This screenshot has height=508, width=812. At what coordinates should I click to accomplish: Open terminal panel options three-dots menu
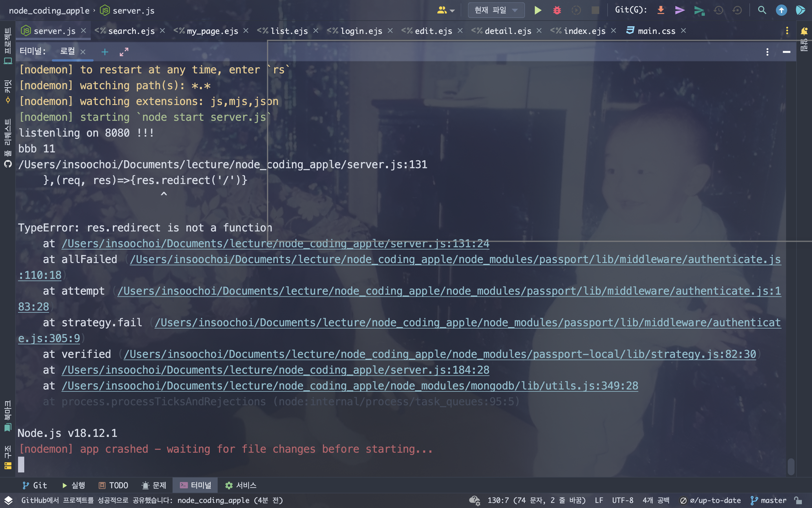(767, 52)
